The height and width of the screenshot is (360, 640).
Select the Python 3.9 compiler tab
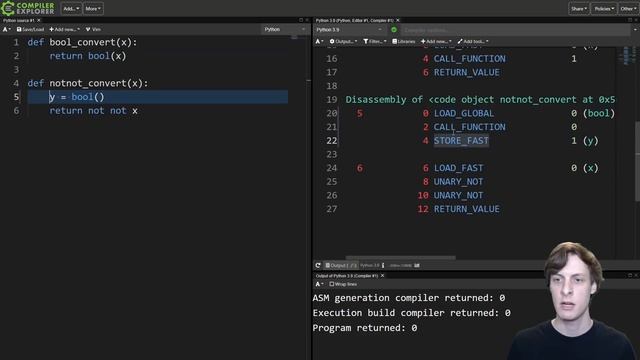coord(355,20)
